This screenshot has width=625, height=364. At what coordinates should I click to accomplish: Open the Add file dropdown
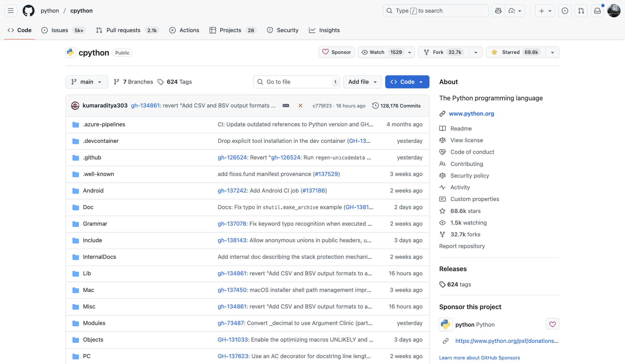tap(362, 82)
